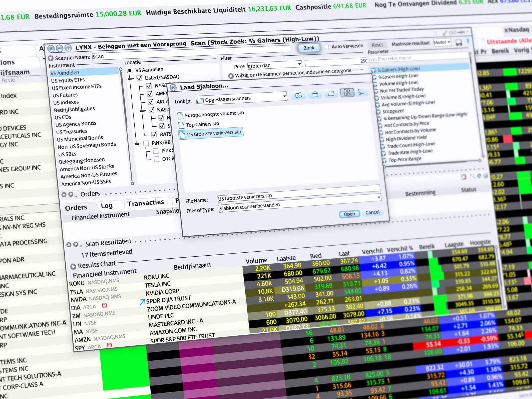Uncheck the NYSE checkbox
The image size is (532, 399).
pos(149,86)
